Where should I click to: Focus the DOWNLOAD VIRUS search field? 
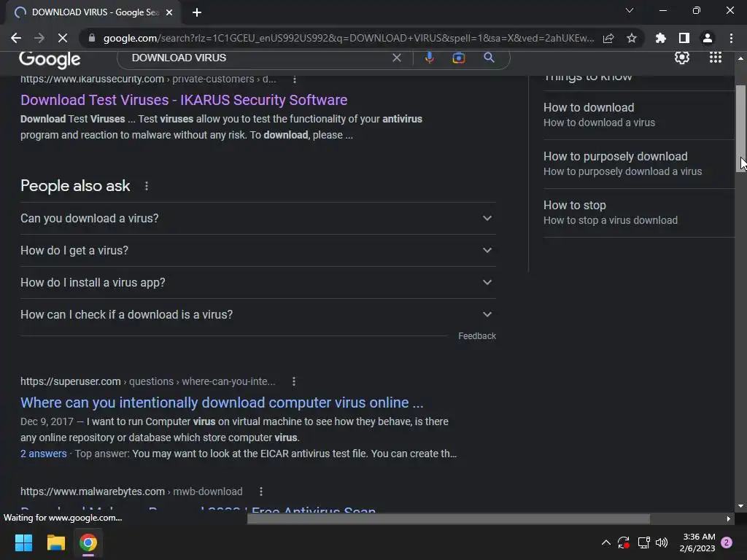(x=258, y=58)
